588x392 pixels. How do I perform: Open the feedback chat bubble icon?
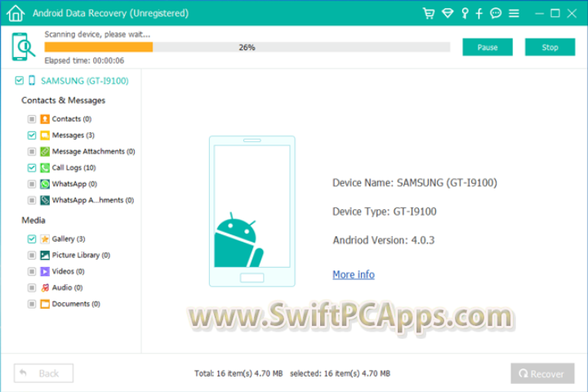[496, 13]
